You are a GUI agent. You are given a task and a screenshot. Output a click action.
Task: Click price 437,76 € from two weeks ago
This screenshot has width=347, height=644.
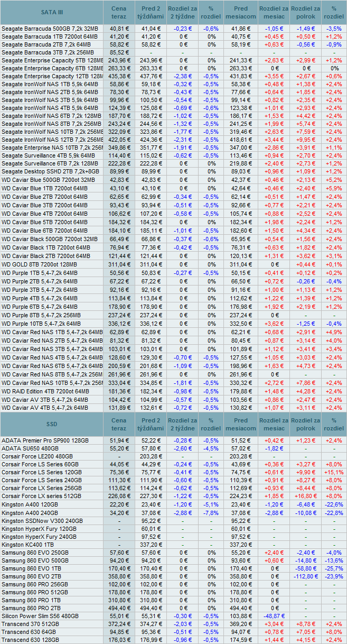[x=151, y=76]
